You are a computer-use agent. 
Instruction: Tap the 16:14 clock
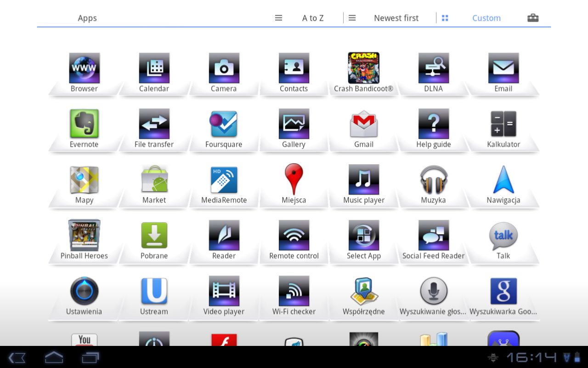pos(531,357)
